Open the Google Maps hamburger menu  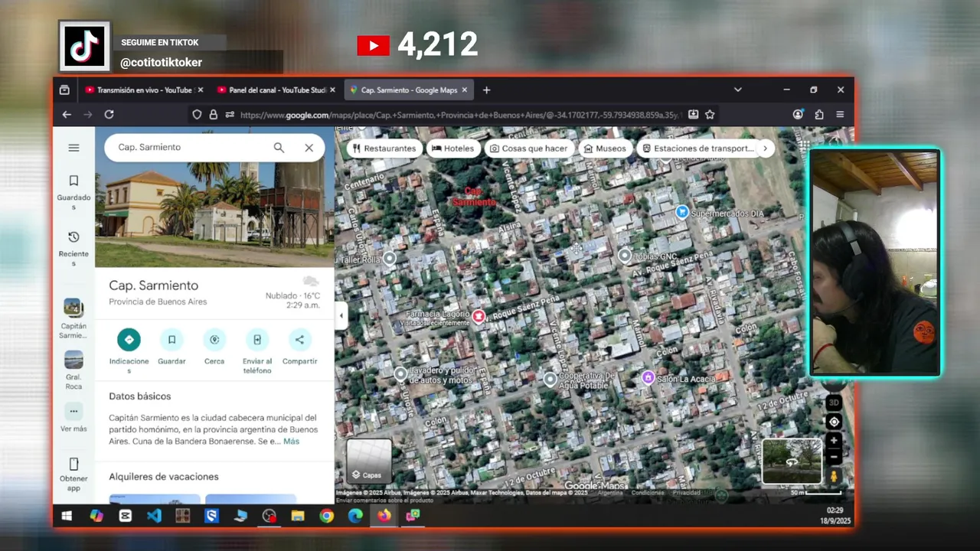point(73,148)
